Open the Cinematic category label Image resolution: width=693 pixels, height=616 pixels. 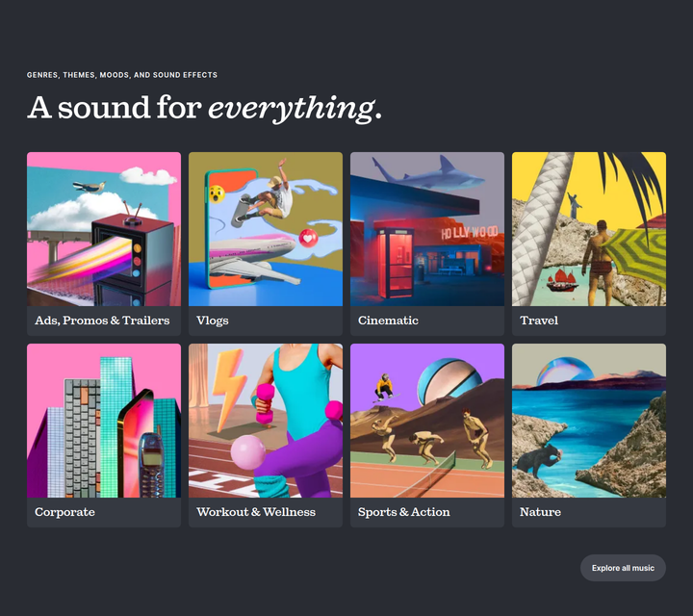(x=388, y=321)
